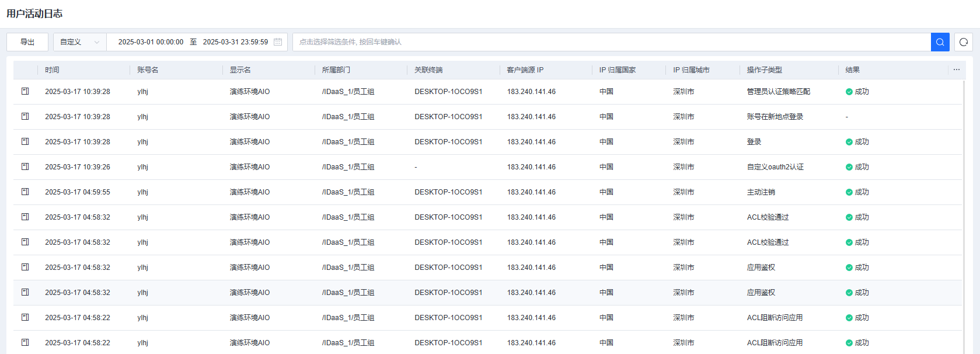Click the 结果 column header
The width and height of the screenshot is (980, 354).
pos(852,70)
